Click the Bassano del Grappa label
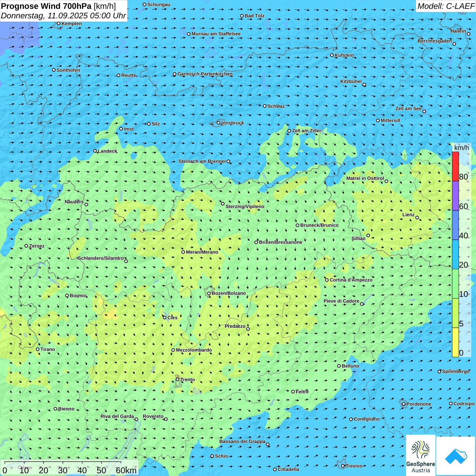The height and width of the screenshot is (476, 476). (x=242, y=441)
